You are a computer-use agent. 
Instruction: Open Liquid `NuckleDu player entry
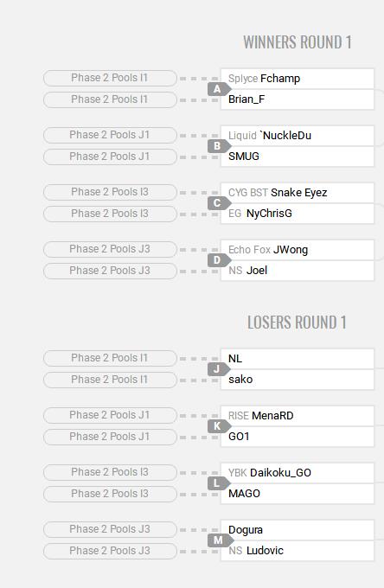click(x=298, y=136)
